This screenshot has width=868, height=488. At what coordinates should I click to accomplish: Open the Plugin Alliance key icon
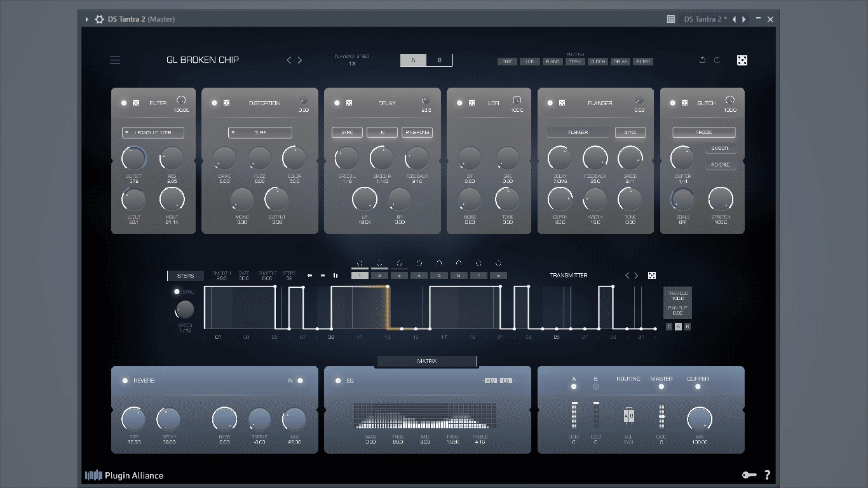click(749, 475)
